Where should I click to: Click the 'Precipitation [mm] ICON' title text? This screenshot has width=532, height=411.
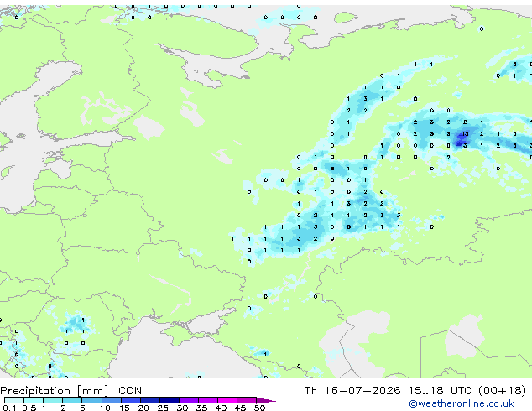click(x=71, y=391)
